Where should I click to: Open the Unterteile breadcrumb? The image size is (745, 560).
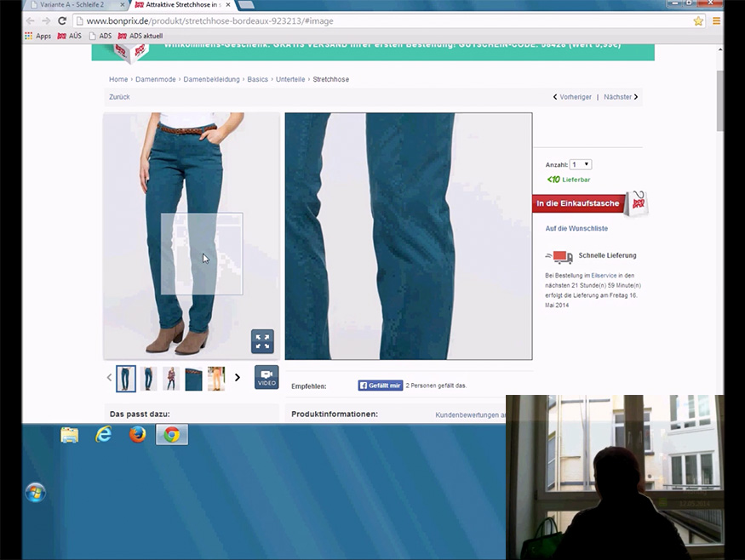point(290,79)
